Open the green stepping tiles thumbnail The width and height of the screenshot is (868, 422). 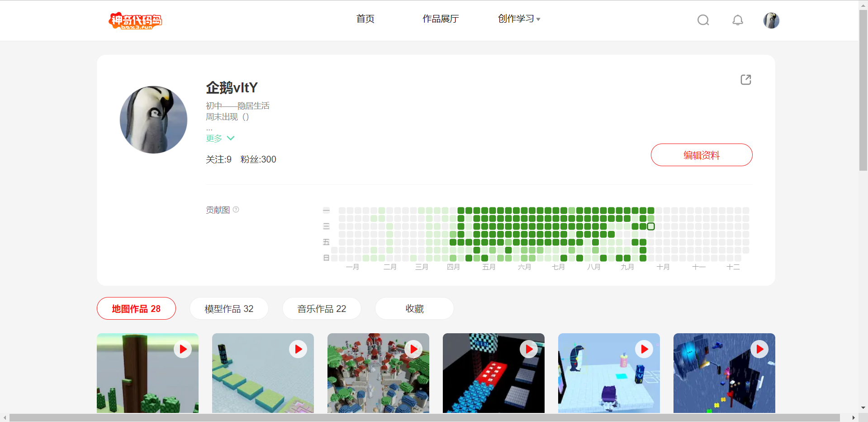(x=263, y=373)
